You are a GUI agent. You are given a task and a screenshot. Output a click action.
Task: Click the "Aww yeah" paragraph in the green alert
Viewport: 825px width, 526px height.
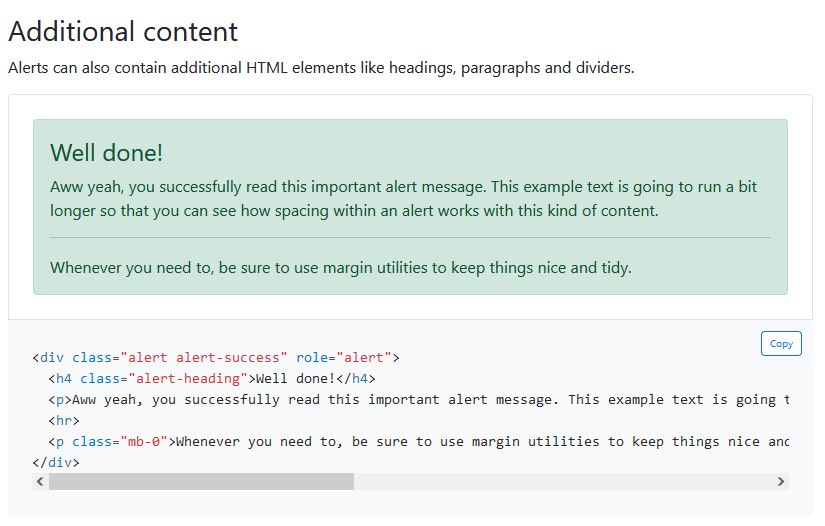[x=404, y=199]
